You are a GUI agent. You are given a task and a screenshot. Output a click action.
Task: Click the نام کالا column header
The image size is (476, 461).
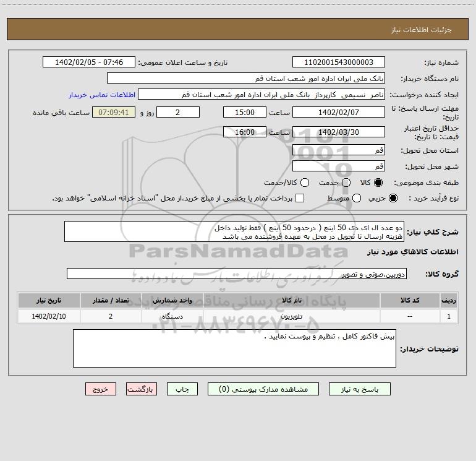coord(291,300)
